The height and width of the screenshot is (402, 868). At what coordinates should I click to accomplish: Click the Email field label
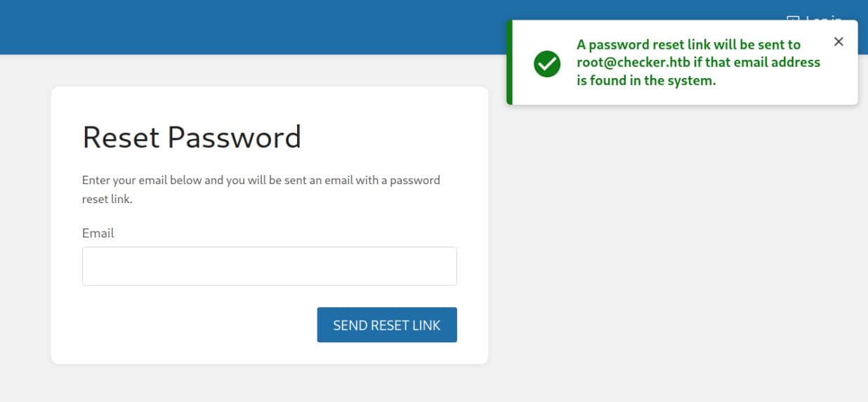click(98, 233)
